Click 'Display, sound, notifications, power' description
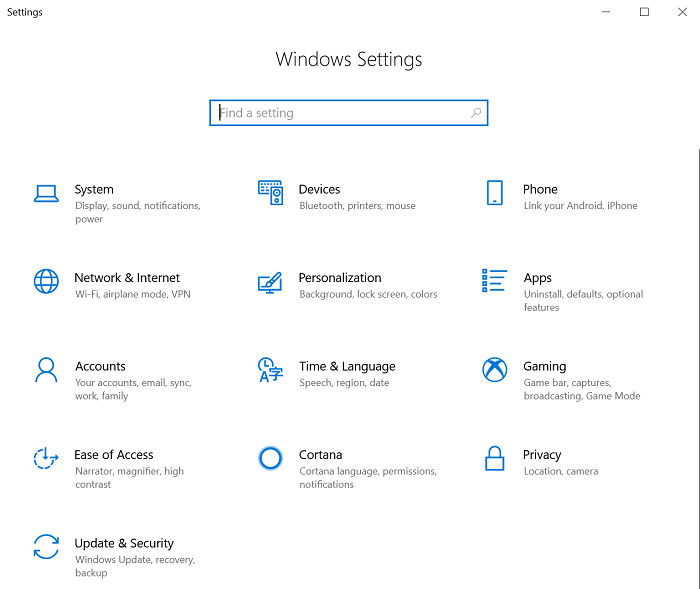This screenshot has height=589, width=700. tap(138, 212)
